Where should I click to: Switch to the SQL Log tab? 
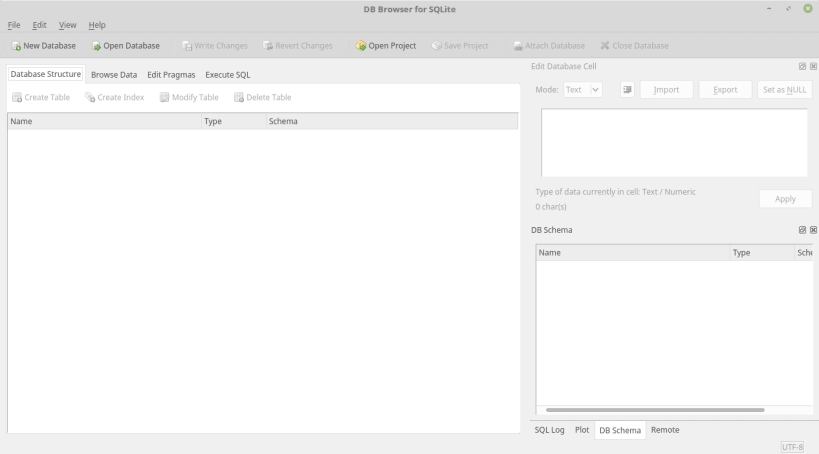click(x=549, y=430)
